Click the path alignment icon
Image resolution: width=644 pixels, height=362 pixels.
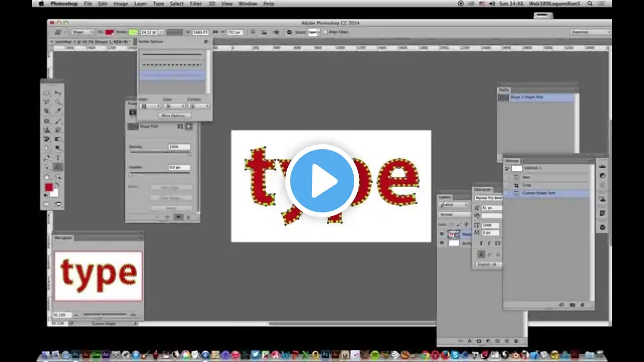(x=264, y=32)
